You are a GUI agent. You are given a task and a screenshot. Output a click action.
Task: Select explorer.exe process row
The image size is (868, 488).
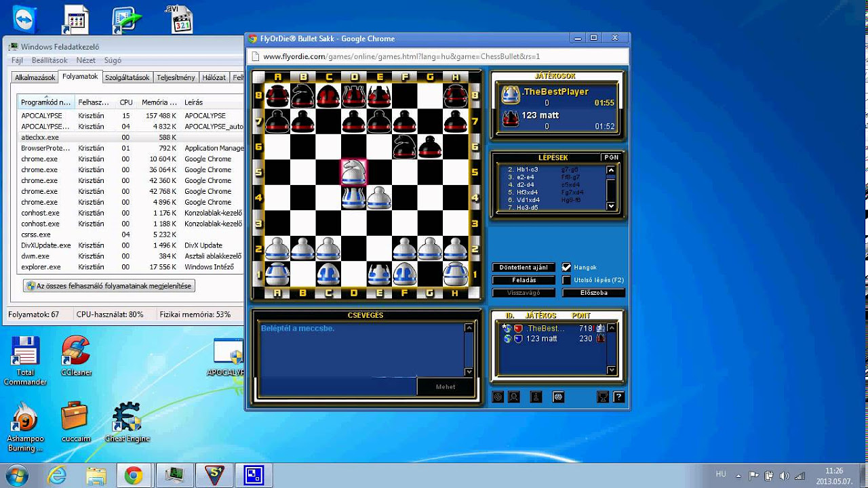(x=131, y=267)
